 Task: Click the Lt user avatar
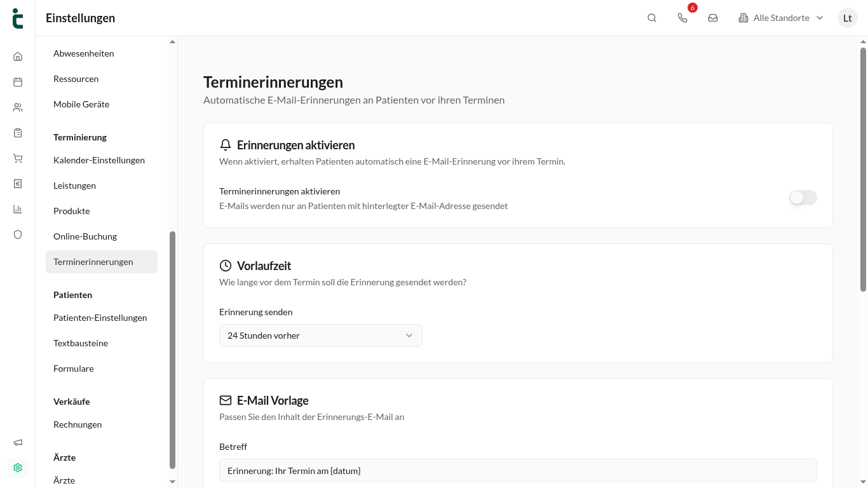tap(848, 18)
